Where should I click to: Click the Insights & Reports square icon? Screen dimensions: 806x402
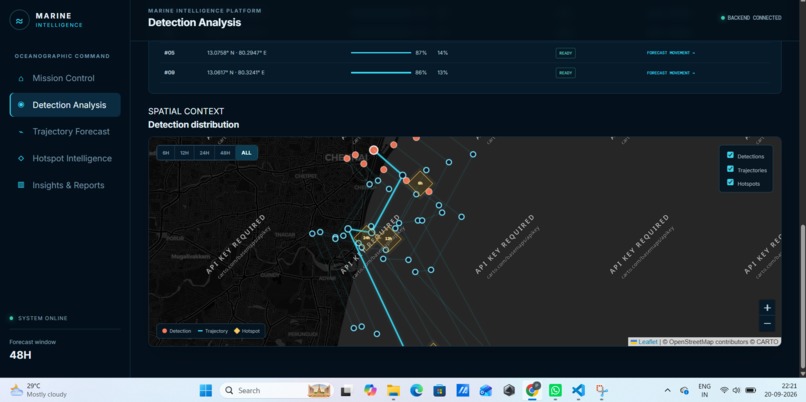(x=21, y=185)
